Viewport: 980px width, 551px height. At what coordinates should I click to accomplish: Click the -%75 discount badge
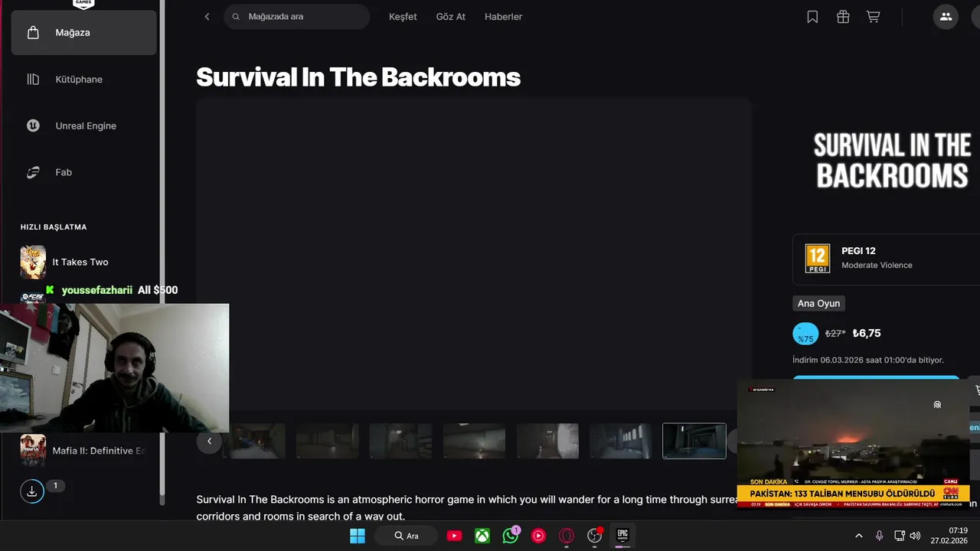point(805,334)
